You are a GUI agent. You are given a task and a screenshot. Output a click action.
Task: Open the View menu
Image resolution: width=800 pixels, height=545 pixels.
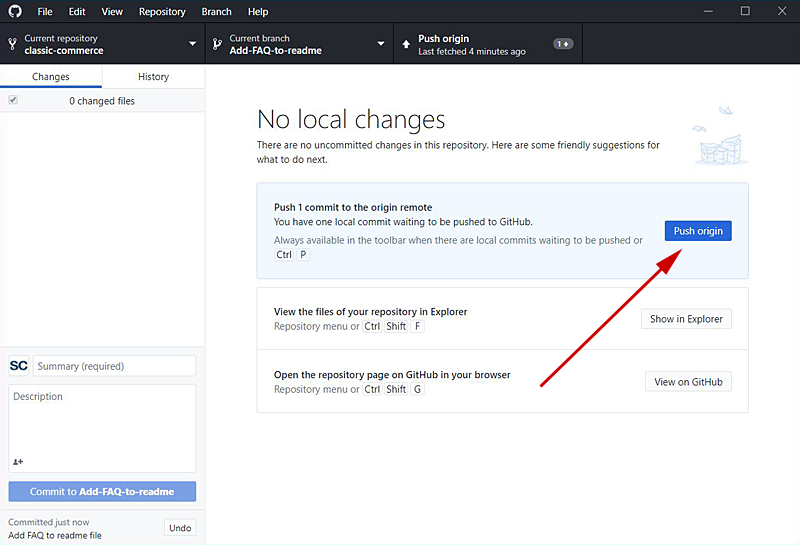click(112, 11)
